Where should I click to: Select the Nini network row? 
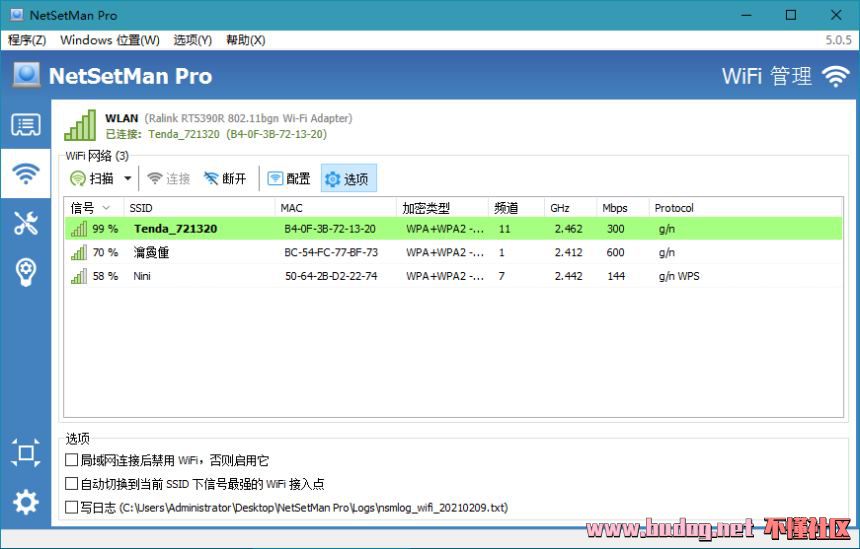tap(300, 276)
